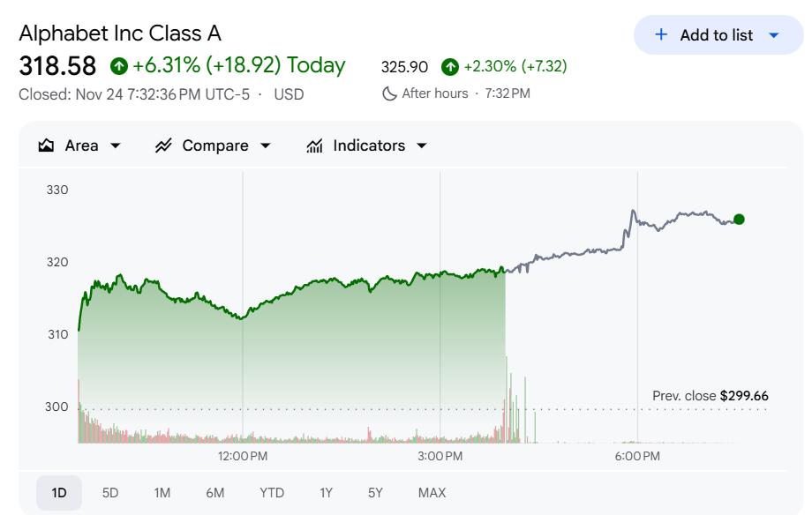Screen dimensions: 812x515
Task: Show the 1M time range
Action: pyautogui.click(x=162, y=493)
